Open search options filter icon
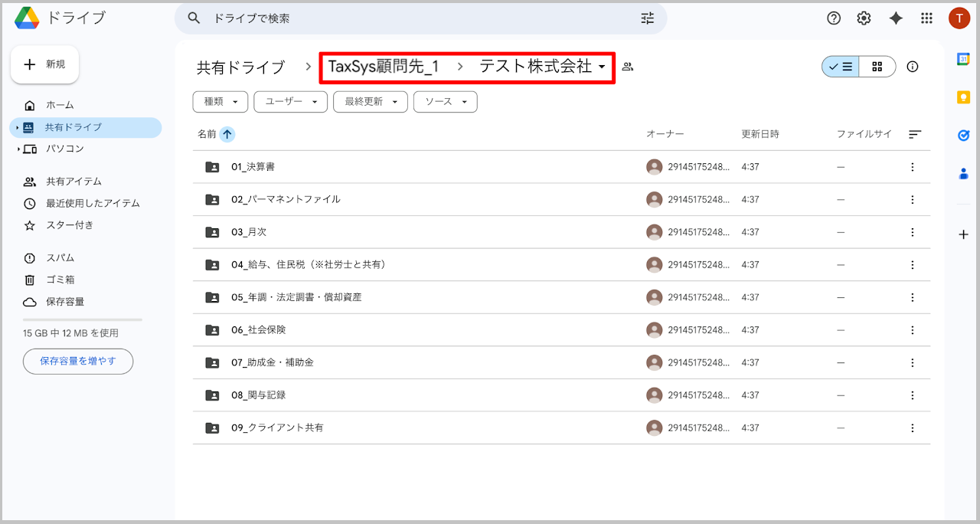Image resolution: width=980 pixels, height=524 pixels. click(648, 18)
